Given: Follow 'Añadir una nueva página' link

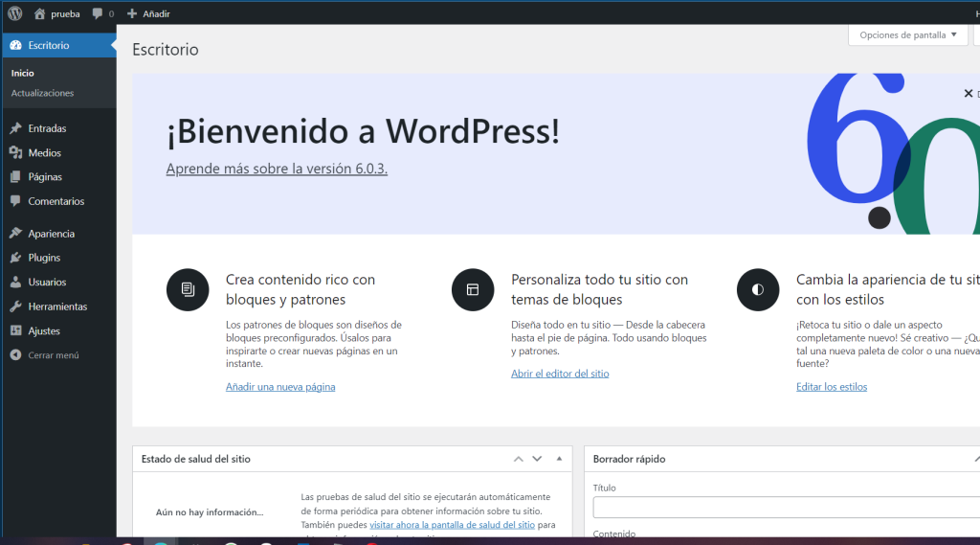Looking at the screenshot, I should coord(280,387).
